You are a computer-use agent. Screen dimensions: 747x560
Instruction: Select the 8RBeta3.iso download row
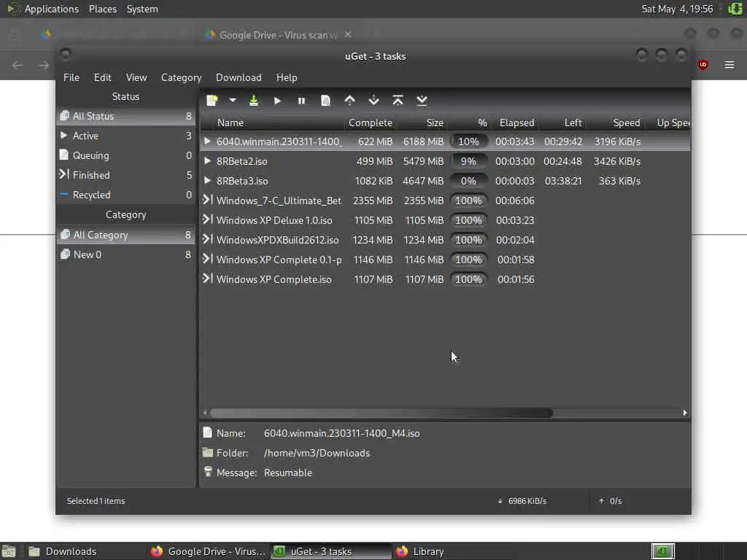(445, 181)
